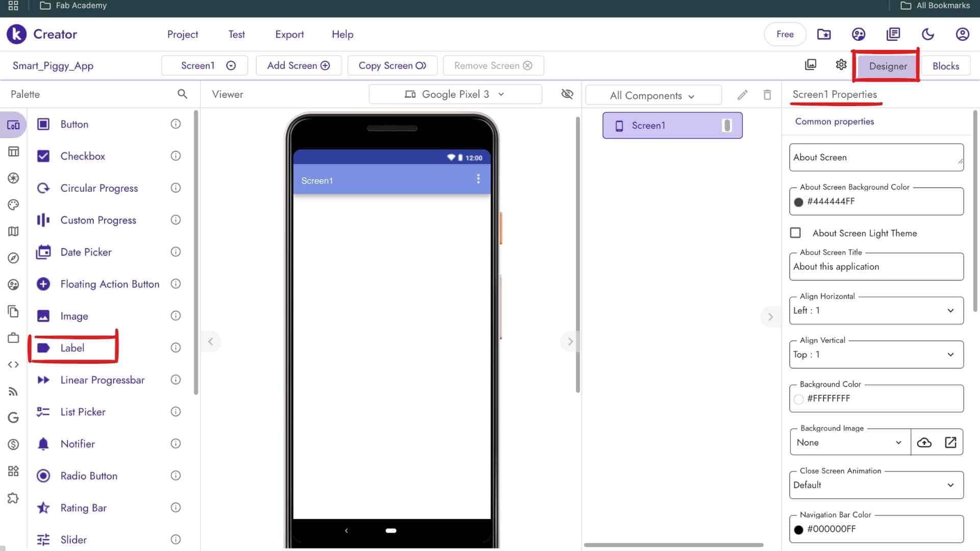Toggle hidden components eye icon in Viewer
Viewport: 980px width, 551px height.
(567, 94)
